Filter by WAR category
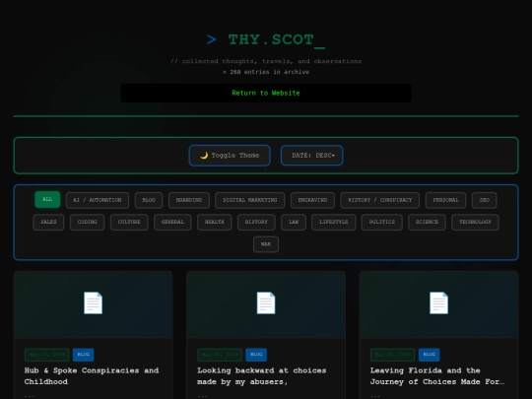 tap(266, 244)
